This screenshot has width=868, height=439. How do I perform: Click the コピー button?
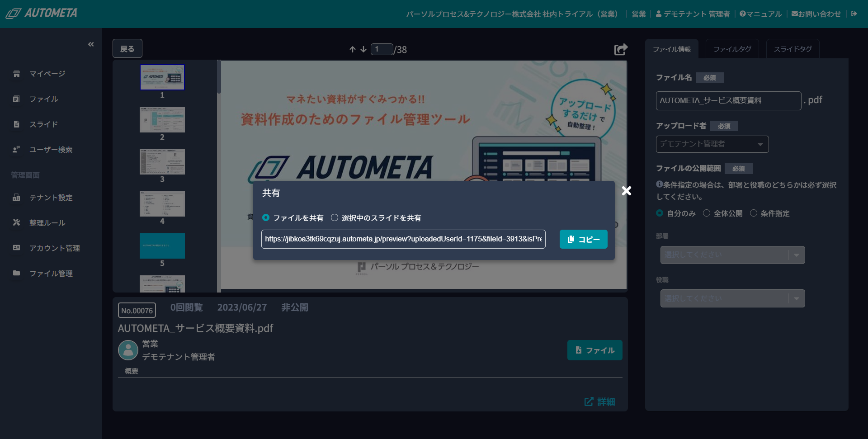(583, 239)
